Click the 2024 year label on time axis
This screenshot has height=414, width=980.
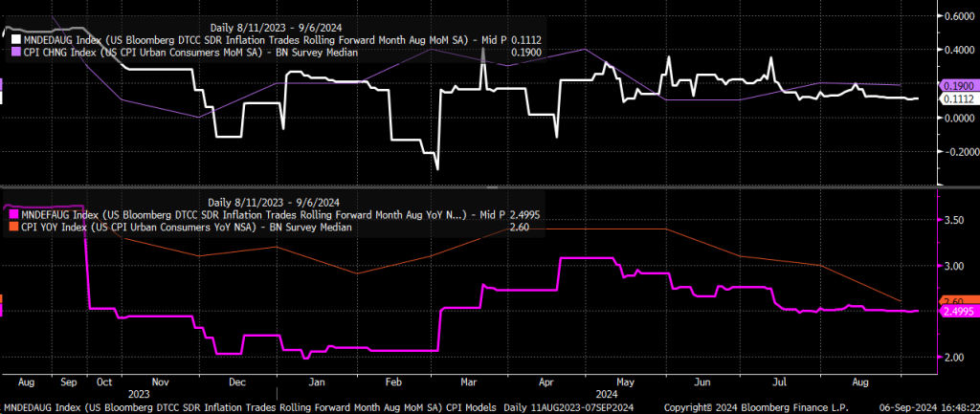tap(607, 395)
